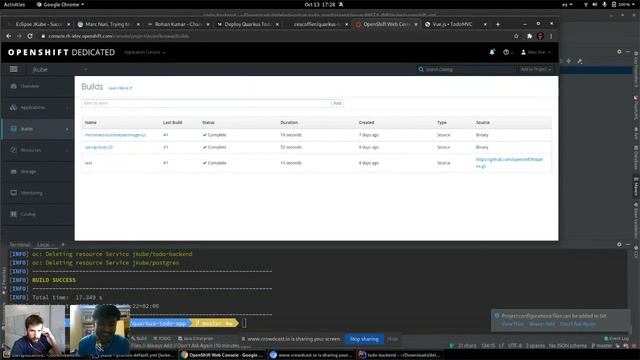Image resolution: width=640 pixels, height=360 pixels.
Task: Reload the page in Chrome
Action: 30,36
